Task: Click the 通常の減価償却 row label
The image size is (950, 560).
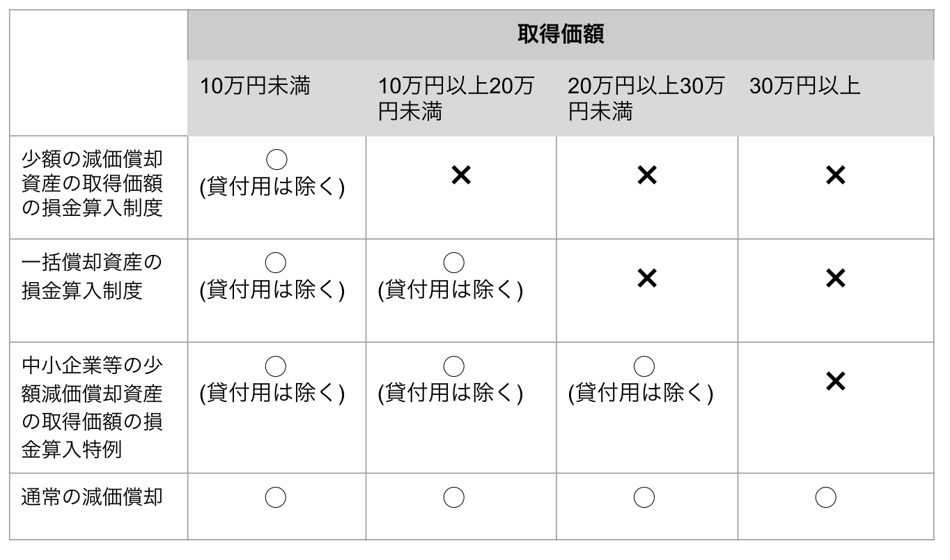Action: (92, 497)
